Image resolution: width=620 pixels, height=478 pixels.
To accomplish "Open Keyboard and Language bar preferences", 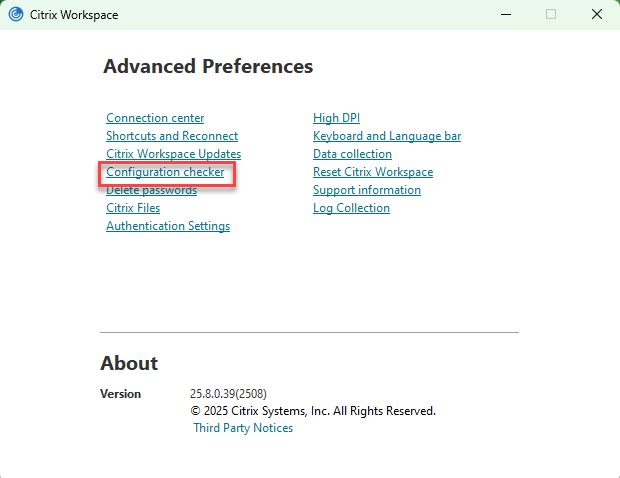I will coord(386,136).
